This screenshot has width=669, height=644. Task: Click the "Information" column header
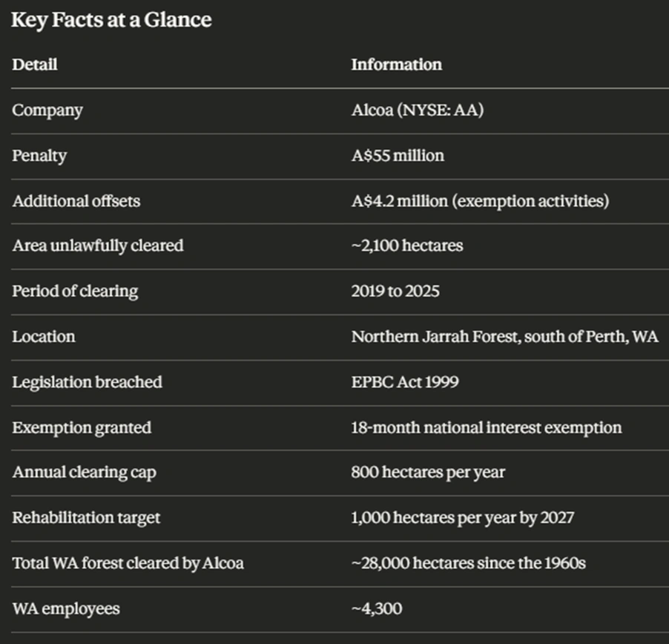pos(396,65)
